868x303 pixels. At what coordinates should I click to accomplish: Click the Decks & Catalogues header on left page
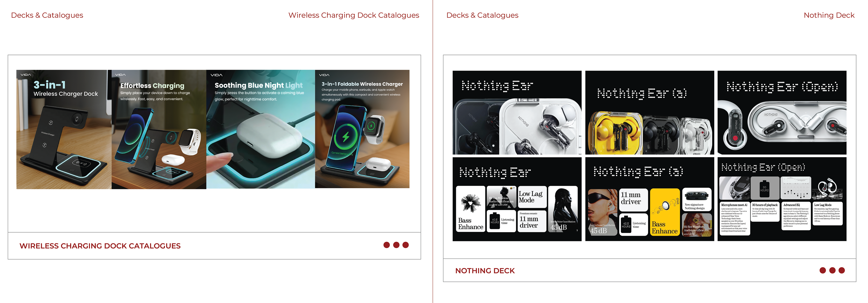tap(47, 15)
